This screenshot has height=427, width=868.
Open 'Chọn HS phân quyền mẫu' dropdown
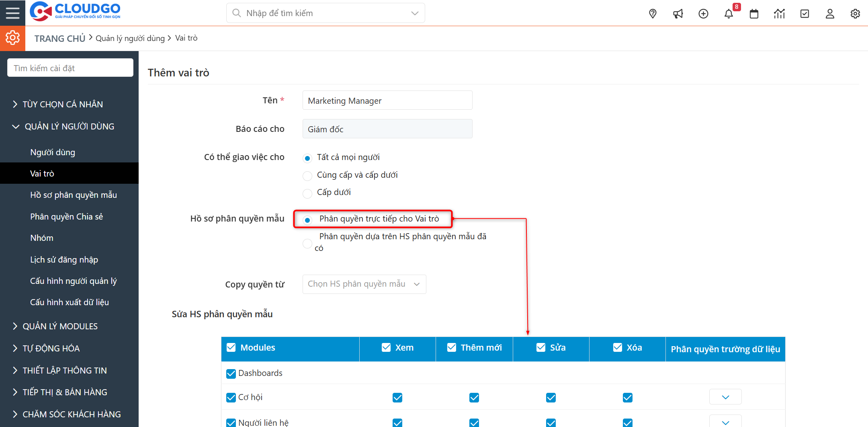click(364, 284)
